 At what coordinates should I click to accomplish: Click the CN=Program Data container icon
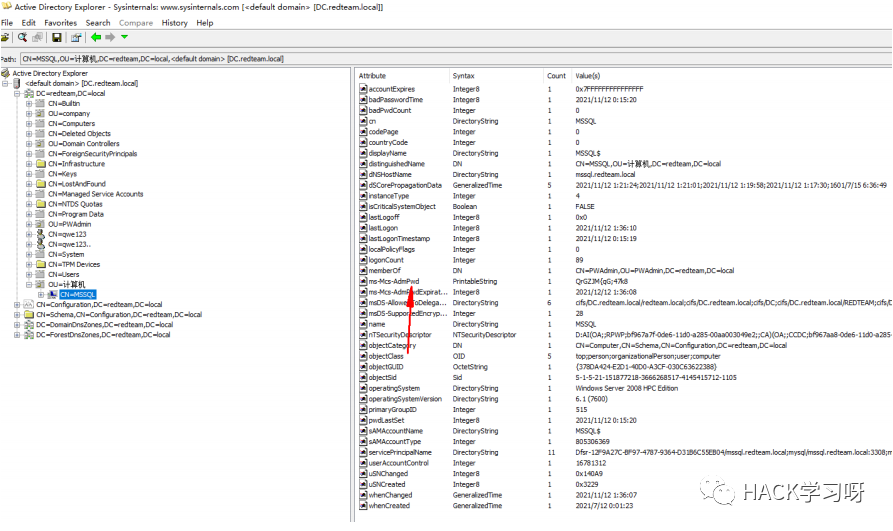point(40,214)
